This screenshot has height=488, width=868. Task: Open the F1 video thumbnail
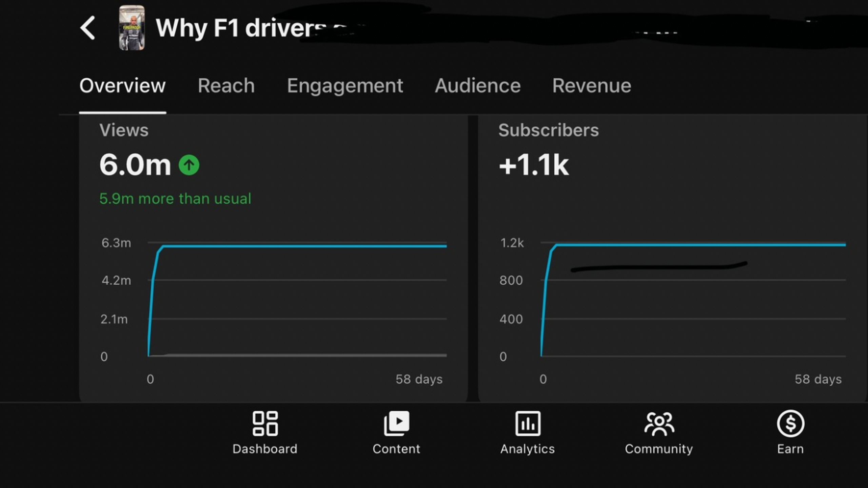[x=132, y=28]
